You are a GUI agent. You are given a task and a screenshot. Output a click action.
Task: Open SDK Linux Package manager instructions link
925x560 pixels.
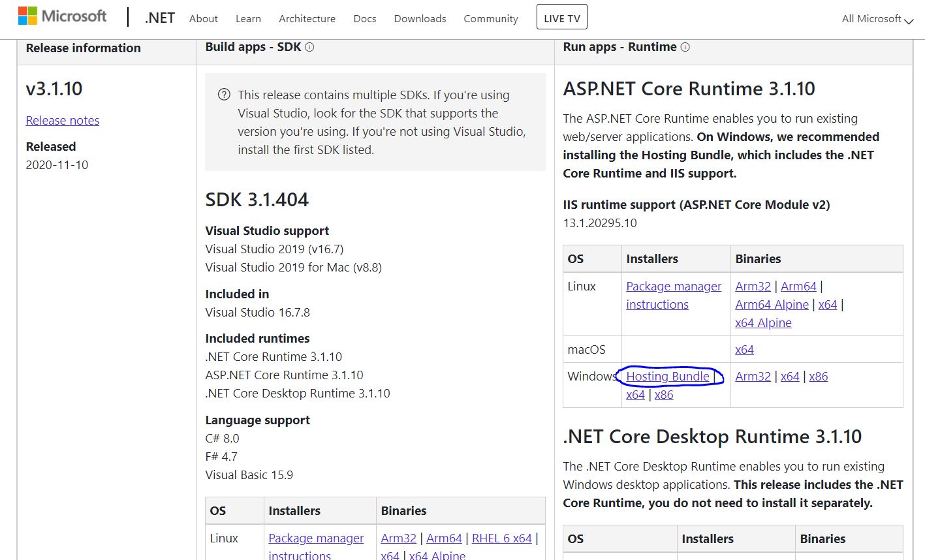316,546
